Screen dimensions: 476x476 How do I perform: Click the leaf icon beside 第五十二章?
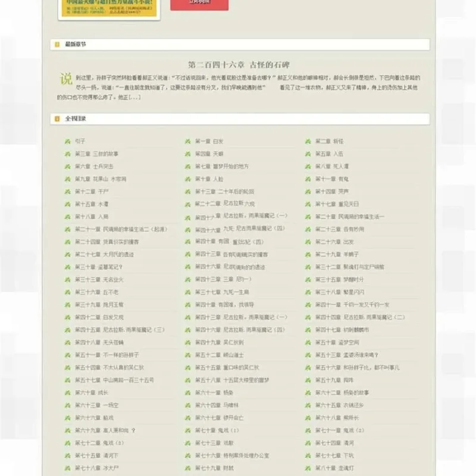click(187, 355)
